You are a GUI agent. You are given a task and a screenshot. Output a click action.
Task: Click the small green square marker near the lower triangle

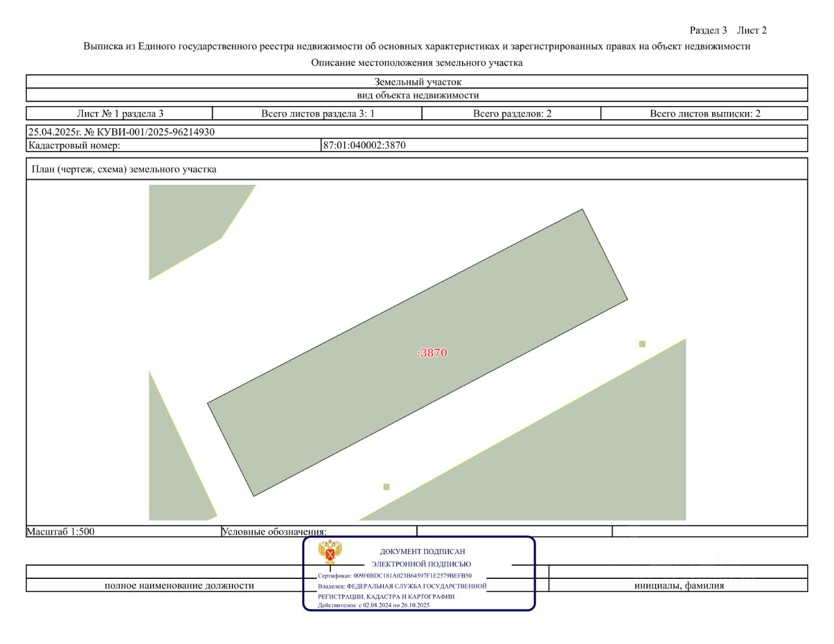(386, 487)
